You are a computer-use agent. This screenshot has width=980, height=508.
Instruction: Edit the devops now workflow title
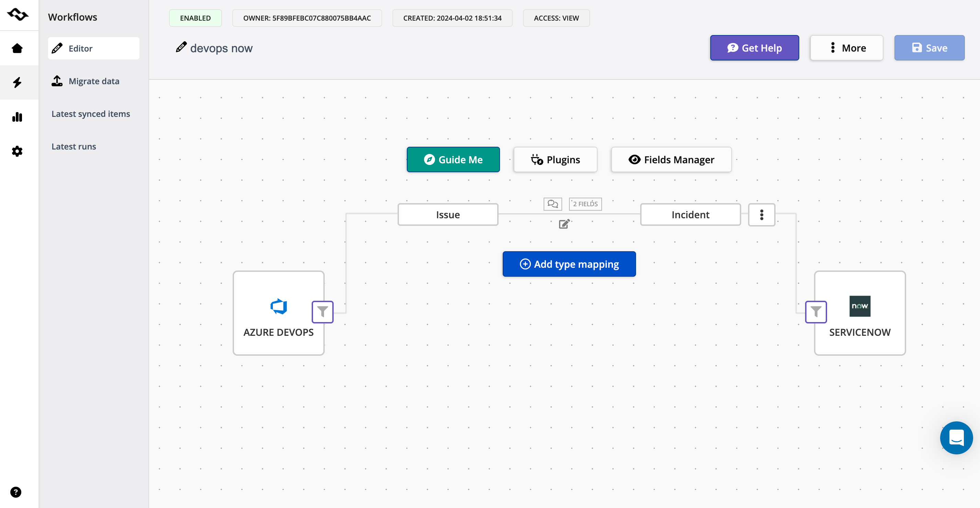point(221,48)
